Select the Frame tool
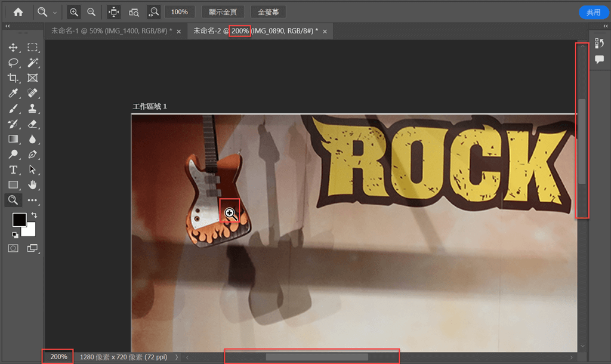 click(x=32, y=78)
